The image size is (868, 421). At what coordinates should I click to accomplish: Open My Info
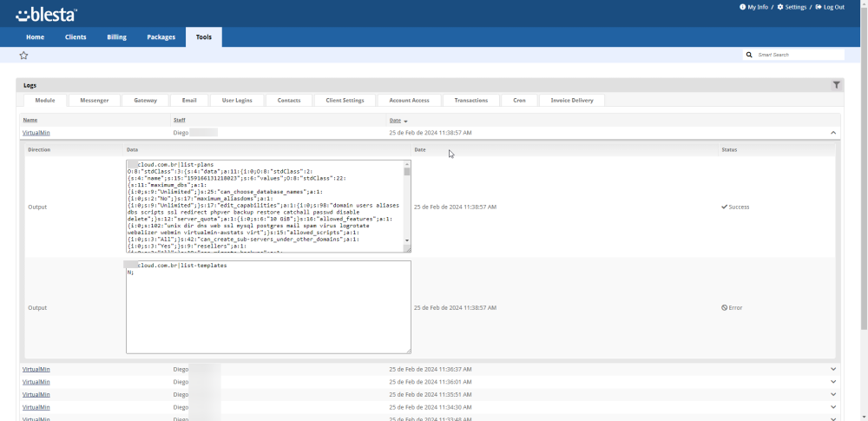point(753,7)
